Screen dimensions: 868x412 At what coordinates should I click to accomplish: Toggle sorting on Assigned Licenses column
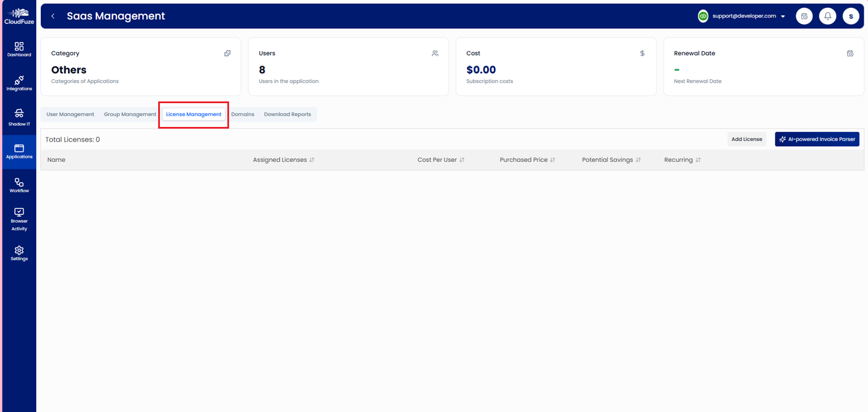(x=312, y=160)
